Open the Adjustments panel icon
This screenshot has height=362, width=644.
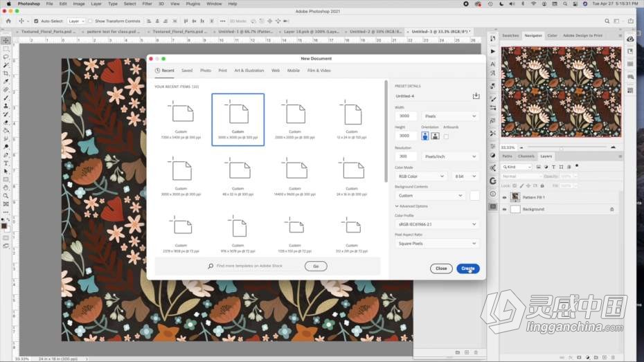pyautogui.click(x=493, y=156)
